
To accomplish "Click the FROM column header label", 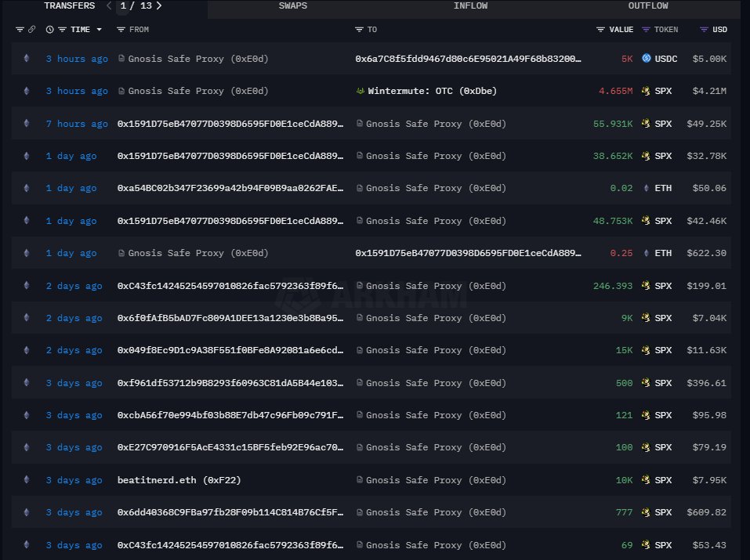I will pos(139,30).
